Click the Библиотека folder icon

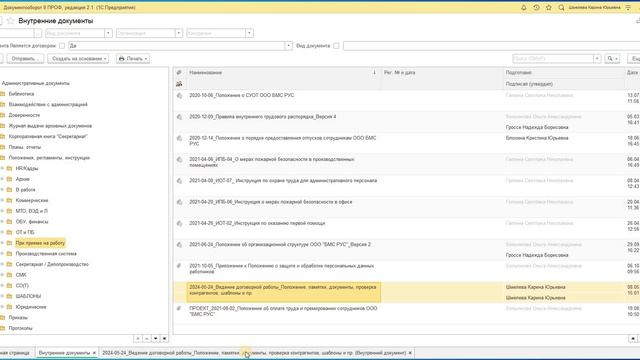tap(2, 94)
